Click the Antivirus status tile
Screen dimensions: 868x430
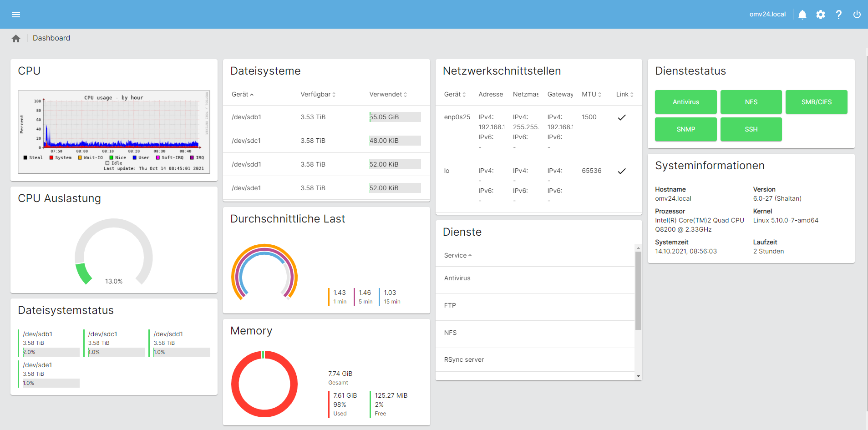tap(686, 102)
